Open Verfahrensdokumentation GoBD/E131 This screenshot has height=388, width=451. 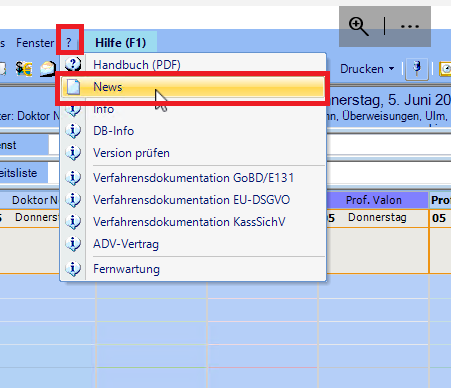[193, 178]
